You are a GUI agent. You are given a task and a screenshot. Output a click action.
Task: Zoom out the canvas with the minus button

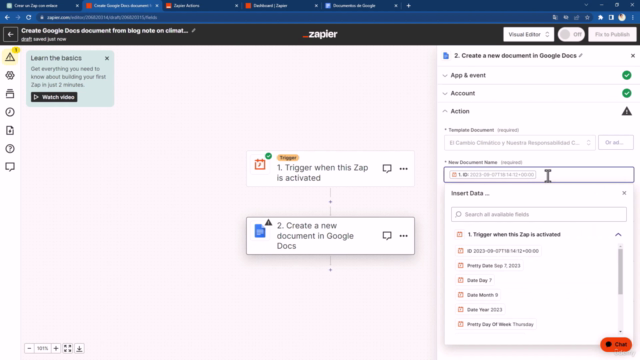[x=29, y=348]
